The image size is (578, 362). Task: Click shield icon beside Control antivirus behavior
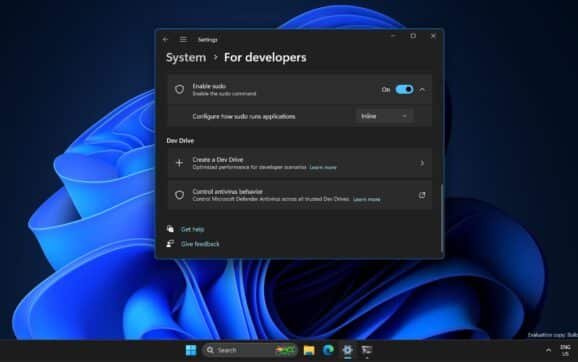tap(180, 195)
